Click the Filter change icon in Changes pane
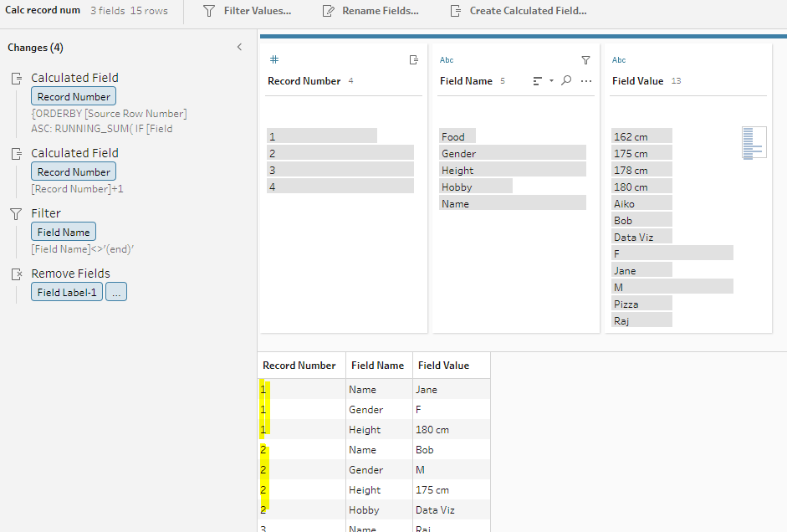 point(16,214)
